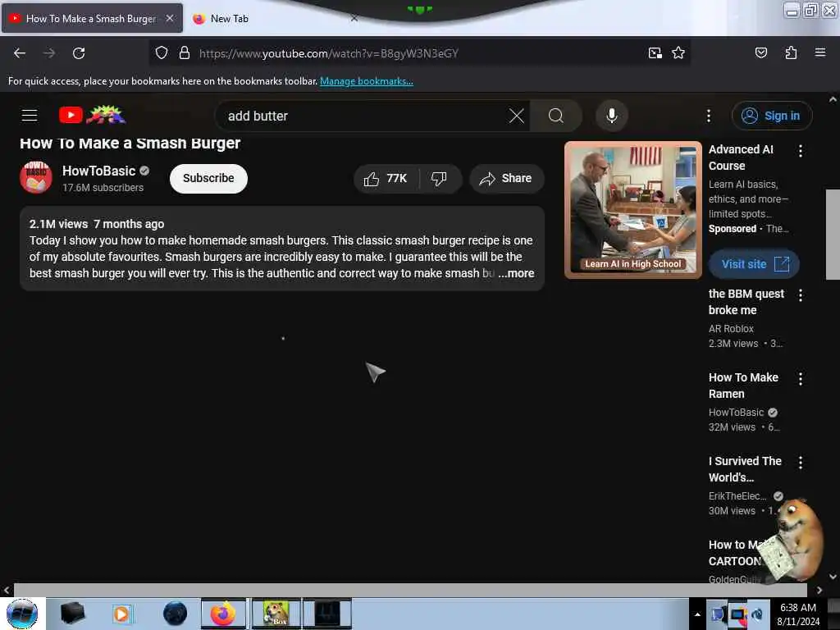Screen dimensions: 840x630
Task: Go back using browser back arrow
Action: point(20,53)
